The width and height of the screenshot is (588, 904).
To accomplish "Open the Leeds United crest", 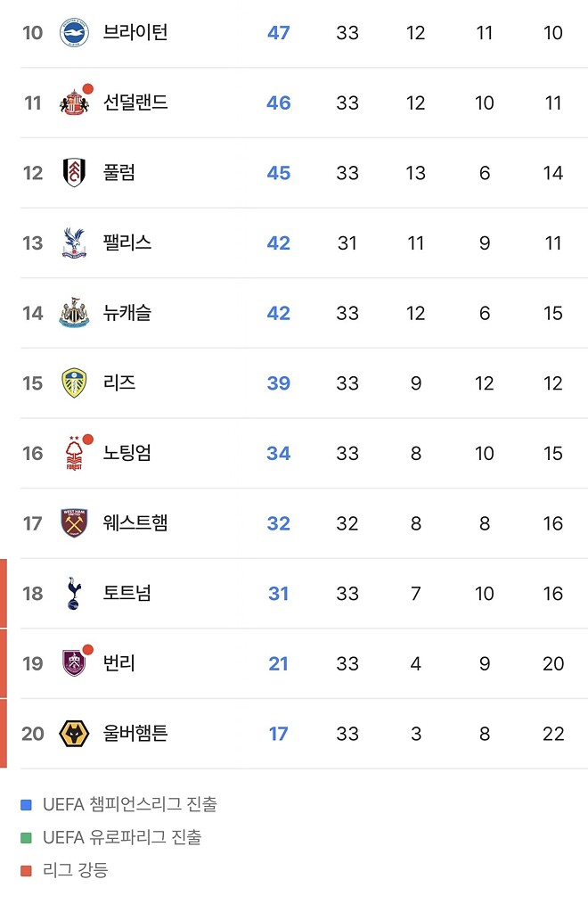I will pos(76,382).
